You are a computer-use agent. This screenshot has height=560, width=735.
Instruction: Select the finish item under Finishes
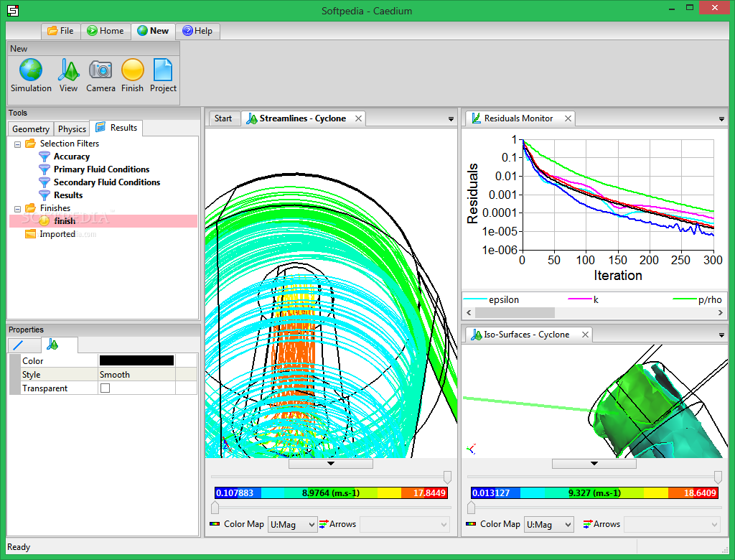point(103,221)
